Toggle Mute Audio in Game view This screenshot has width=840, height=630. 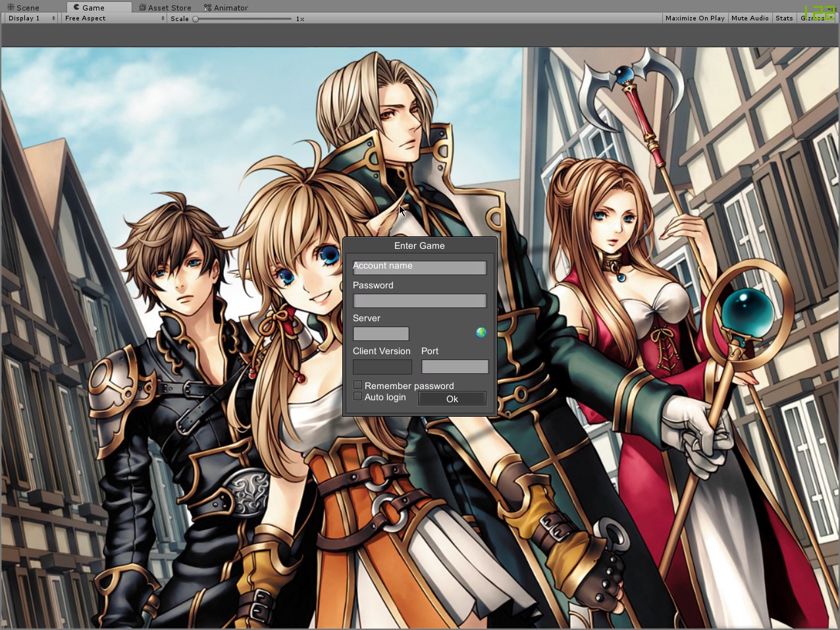click(x=750, y=18)
